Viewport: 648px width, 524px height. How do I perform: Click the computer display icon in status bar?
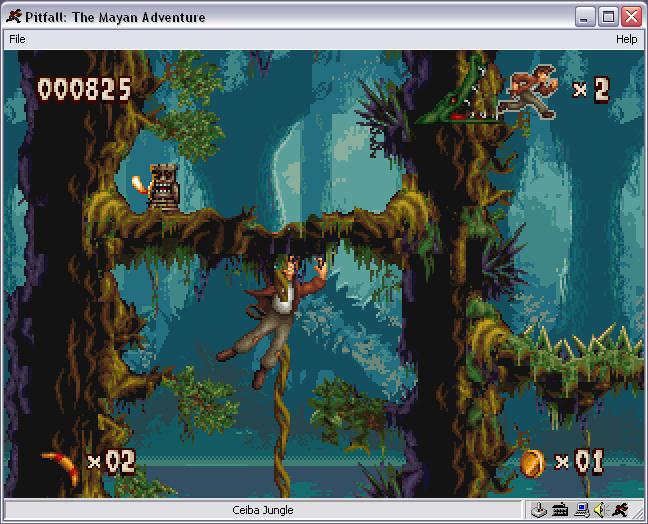tap(581, 510)
